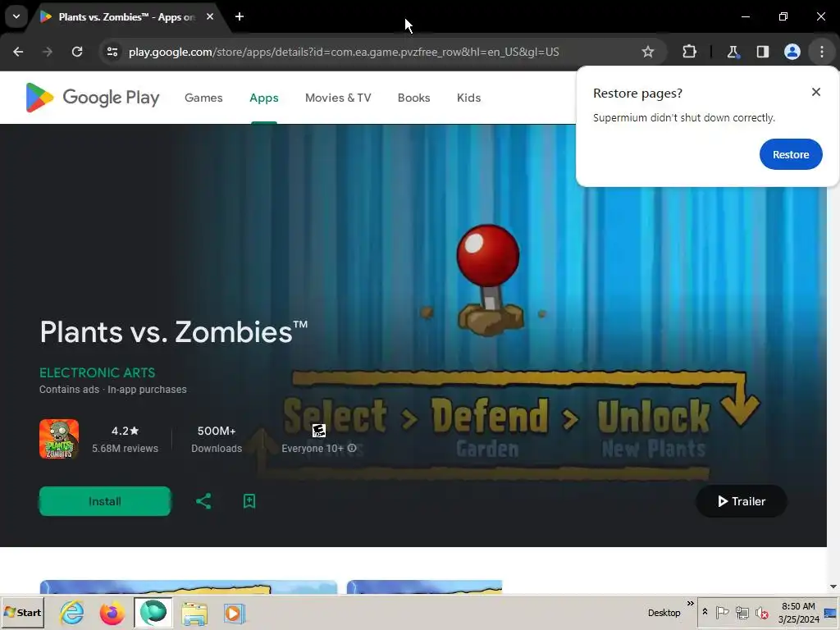840x630 pixels.
Task: Open a new browser tab
Action: point(240,16)
